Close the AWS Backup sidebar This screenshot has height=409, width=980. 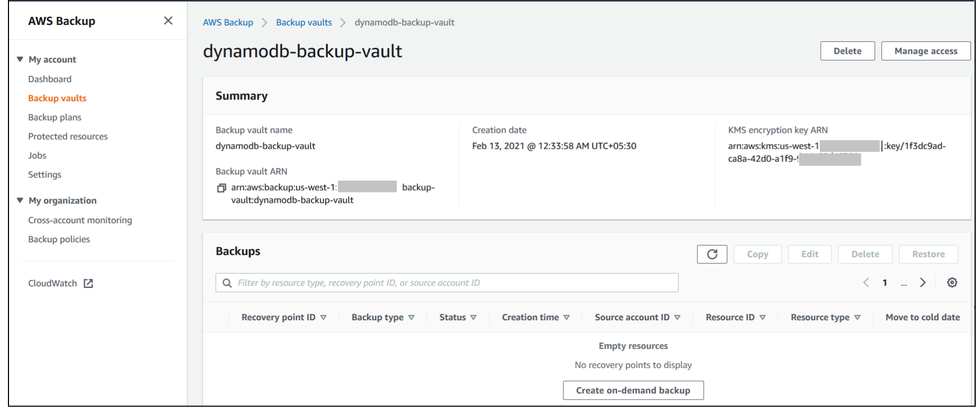[168, 21]
